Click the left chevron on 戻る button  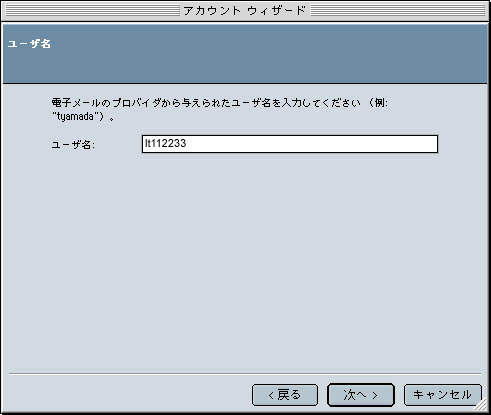271,396
